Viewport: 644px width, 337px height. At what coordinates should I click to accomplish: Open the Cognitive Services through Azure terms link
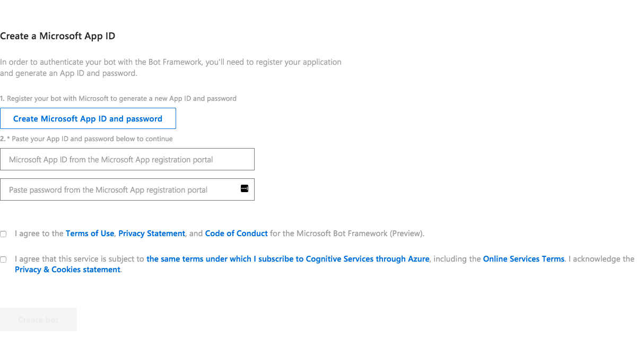288,259
